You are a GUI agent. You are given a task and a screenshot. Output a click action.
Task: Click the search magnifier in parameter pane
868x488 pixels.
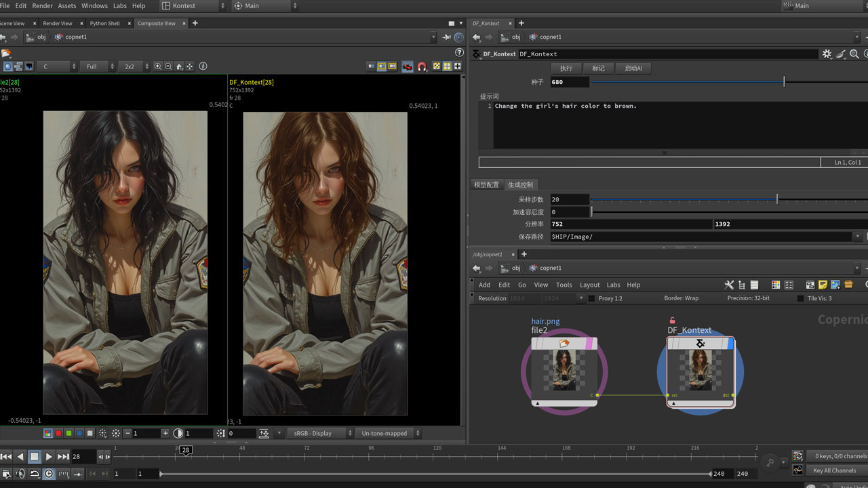(854, 54)
